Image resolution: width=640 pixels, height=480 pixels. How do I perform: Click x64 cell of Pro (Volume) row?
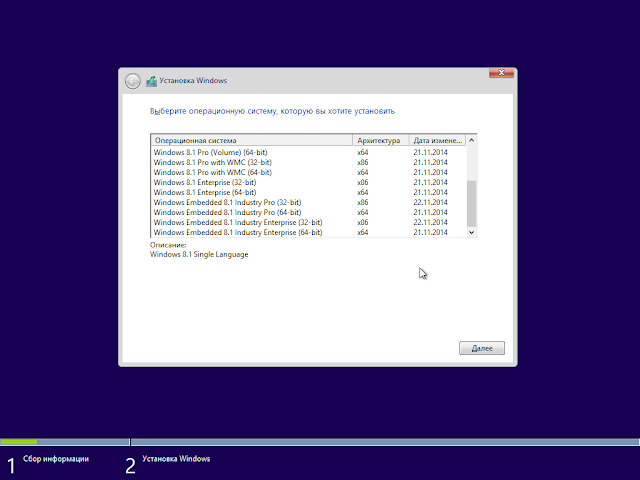click(x=362, y=152)
